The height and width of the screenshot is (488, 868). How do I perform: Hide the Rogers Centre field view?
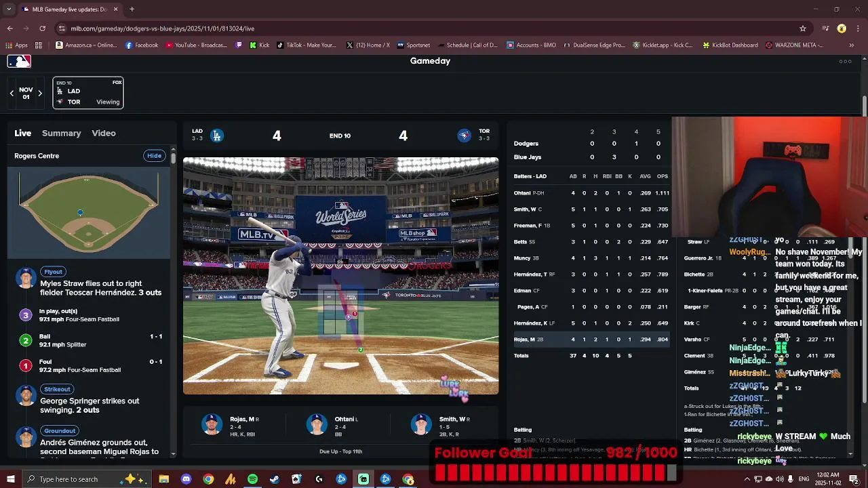point(155,156)
